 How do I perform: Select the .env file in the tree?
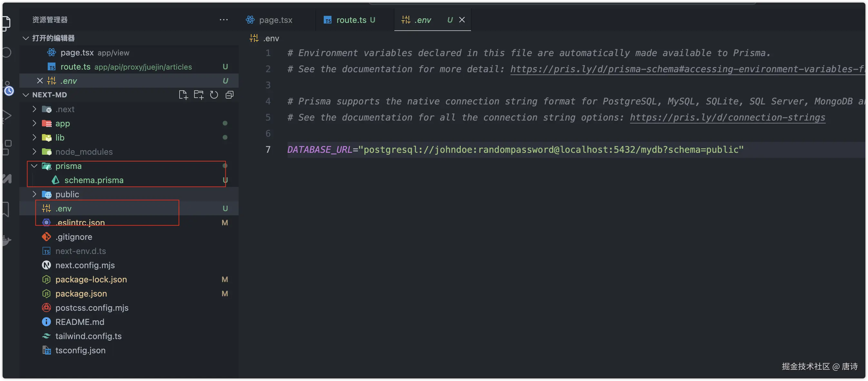point(129,209)
